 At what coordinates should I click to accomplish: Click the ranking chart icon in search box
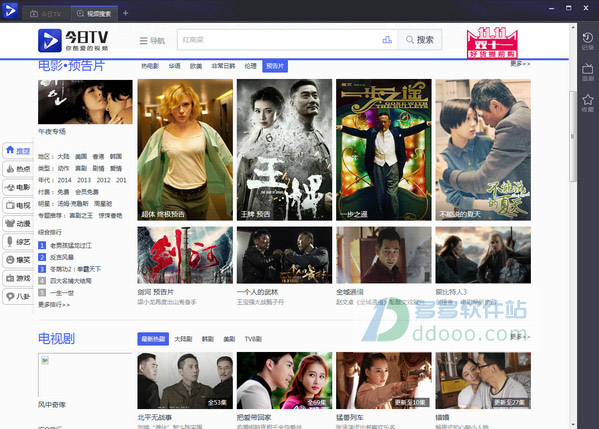pyautogui.click(x=387, y=40)
